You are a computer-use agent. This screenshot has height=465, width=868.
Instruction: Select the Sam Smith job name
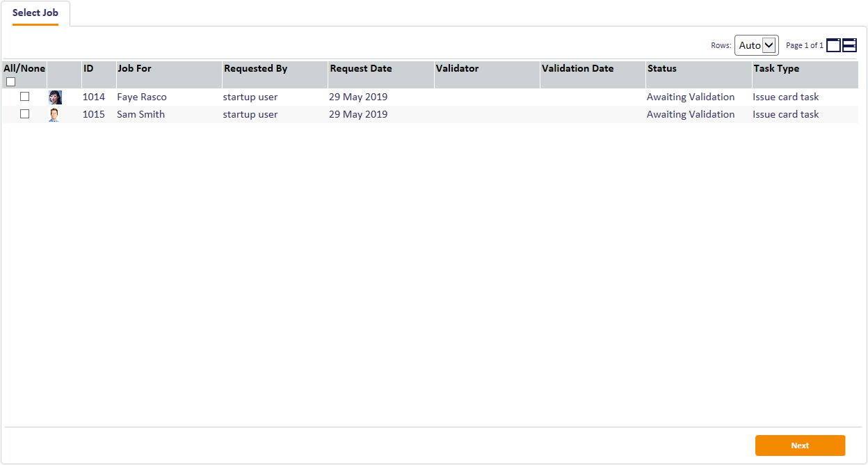[140, 115]
